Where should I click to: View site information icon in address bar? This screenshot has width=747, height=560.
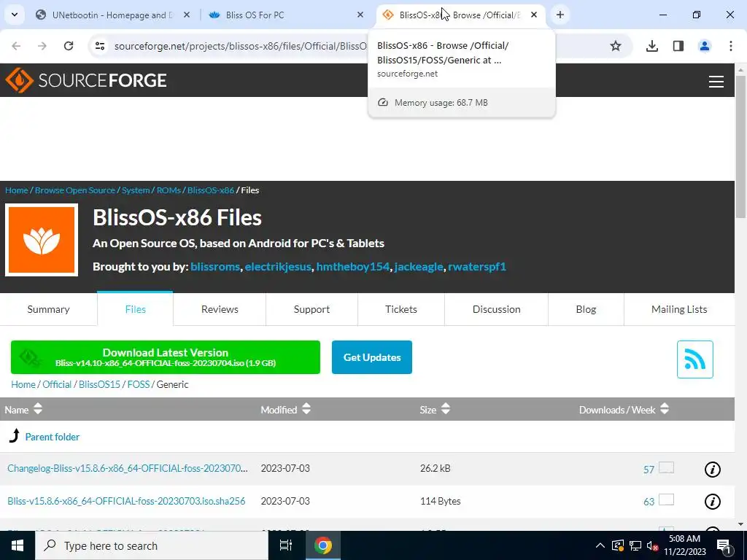[99, 46]
